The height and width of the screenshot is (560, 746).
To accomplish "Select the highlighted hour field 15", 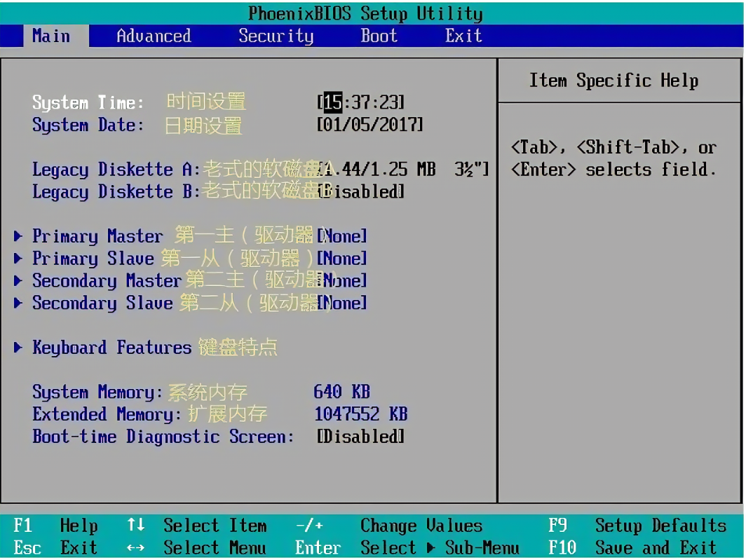I will [x=333, y=102].
